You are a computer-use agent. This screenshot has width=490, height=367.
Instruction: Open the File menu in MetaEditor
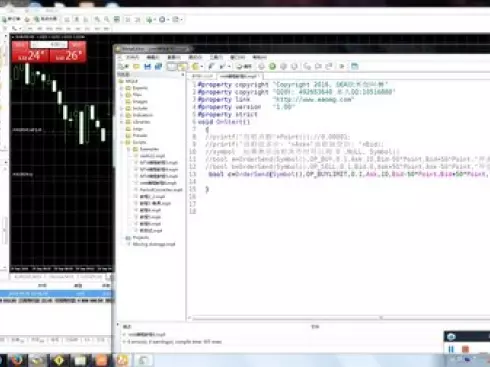pyautogui.click(x=132, y=57)
